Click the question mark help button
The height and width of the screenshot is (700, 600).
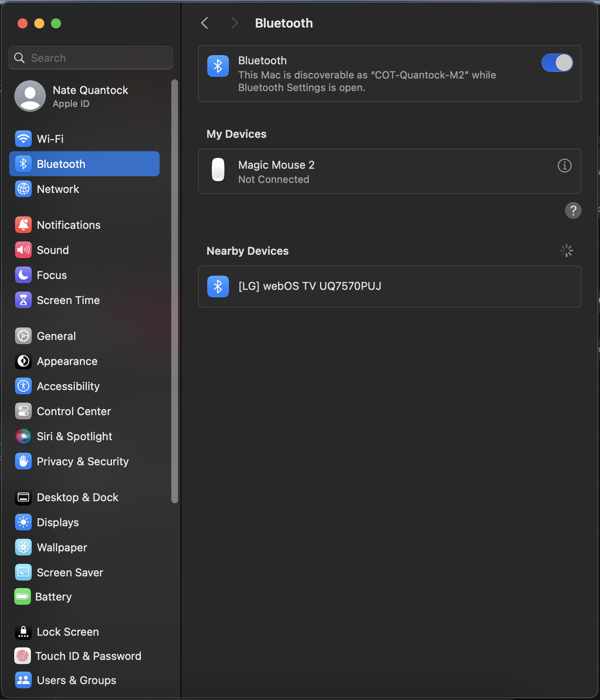pos(573,211)
